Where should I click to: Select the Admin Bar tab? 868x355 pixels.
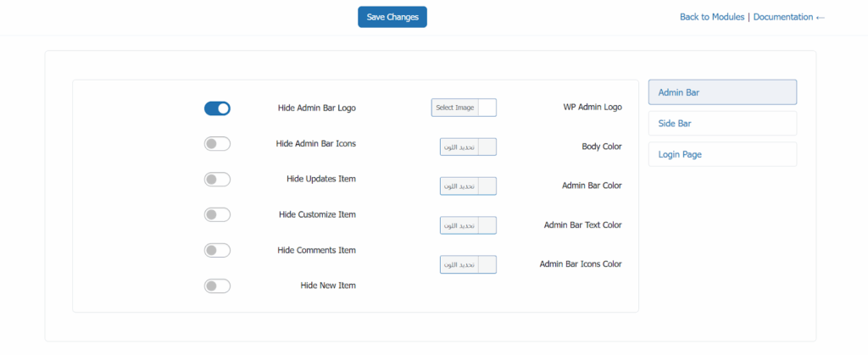click(722, 92)
